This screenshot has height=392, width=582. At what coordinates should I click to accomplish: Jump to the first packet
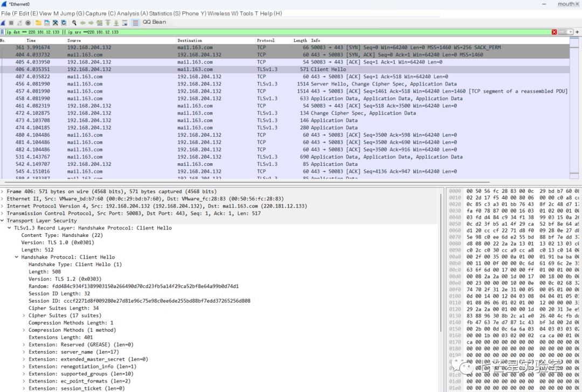pyautogui.click(x=108, y=23)
